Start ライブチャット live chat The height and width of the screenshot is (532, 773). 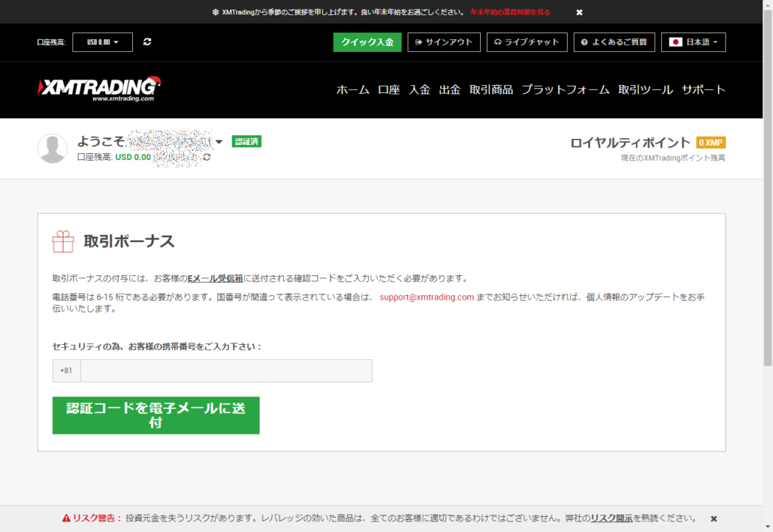click(x=527, y=42)
